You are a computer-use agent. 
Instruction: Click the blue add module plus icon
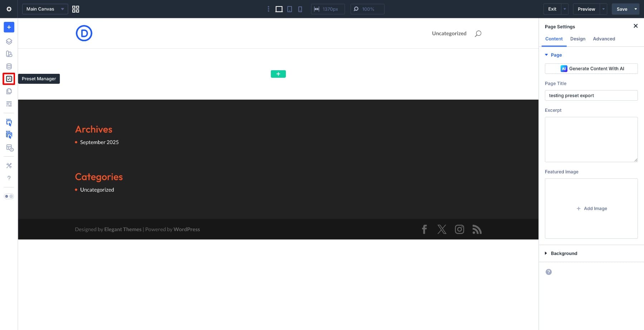click(9, 27)
